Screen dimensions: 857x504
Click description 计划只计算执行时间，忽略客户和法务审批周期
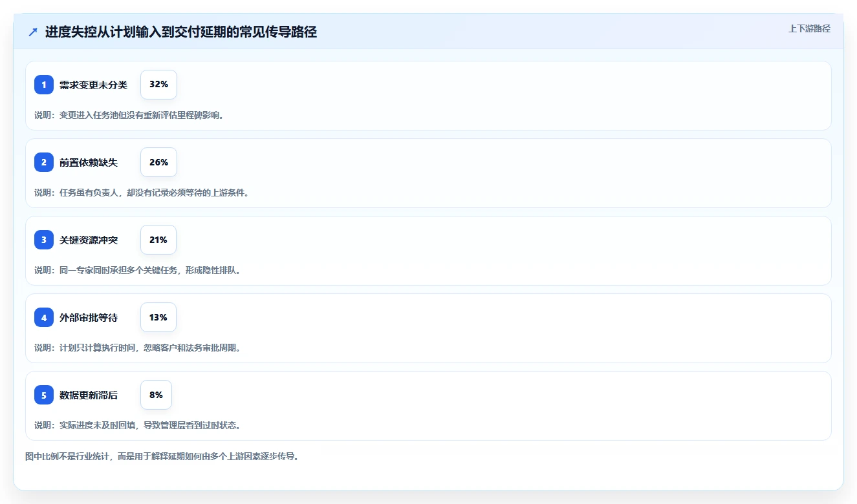pos(150,348)
